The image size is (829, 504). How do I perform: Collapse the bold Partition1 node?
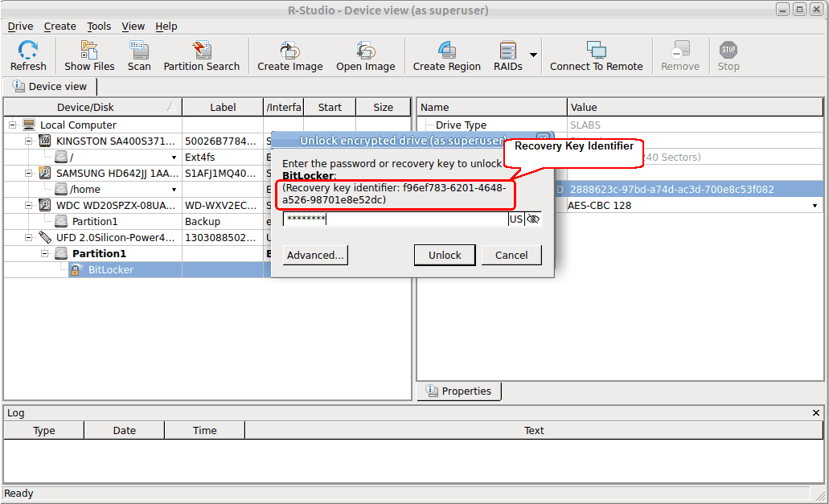pyautogui.click(x=45, y=253)
